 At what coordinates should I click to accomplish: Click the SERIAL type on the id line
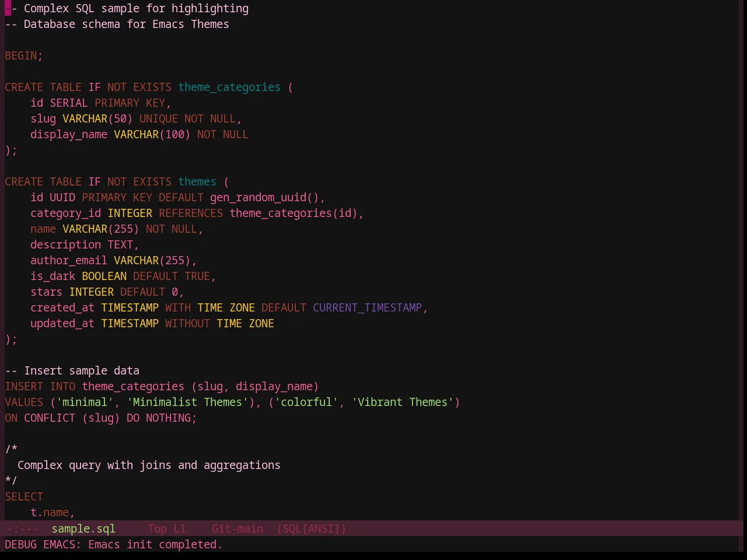(x=69, y=103)
